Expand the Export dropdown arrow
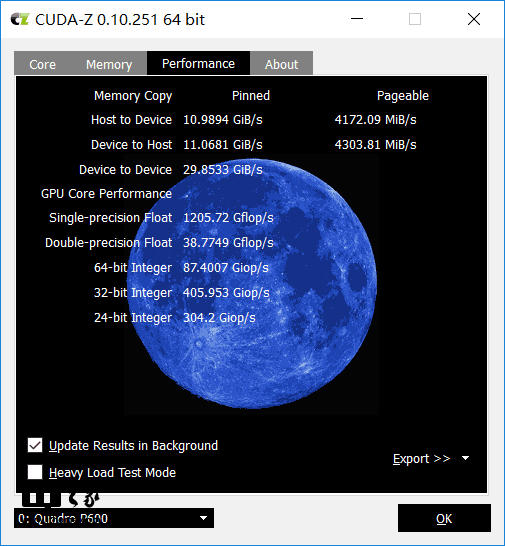The image size is (505, 546). (466, 458)
